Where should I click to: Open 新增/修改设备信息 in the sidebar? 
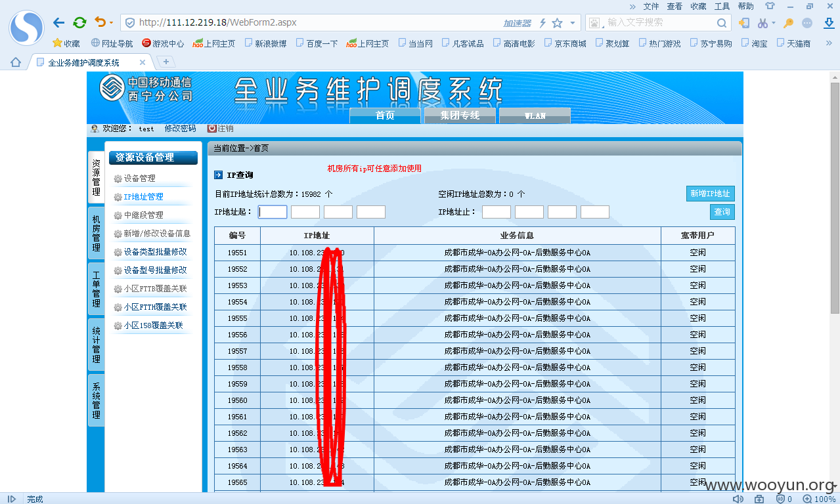click(157, 234)
